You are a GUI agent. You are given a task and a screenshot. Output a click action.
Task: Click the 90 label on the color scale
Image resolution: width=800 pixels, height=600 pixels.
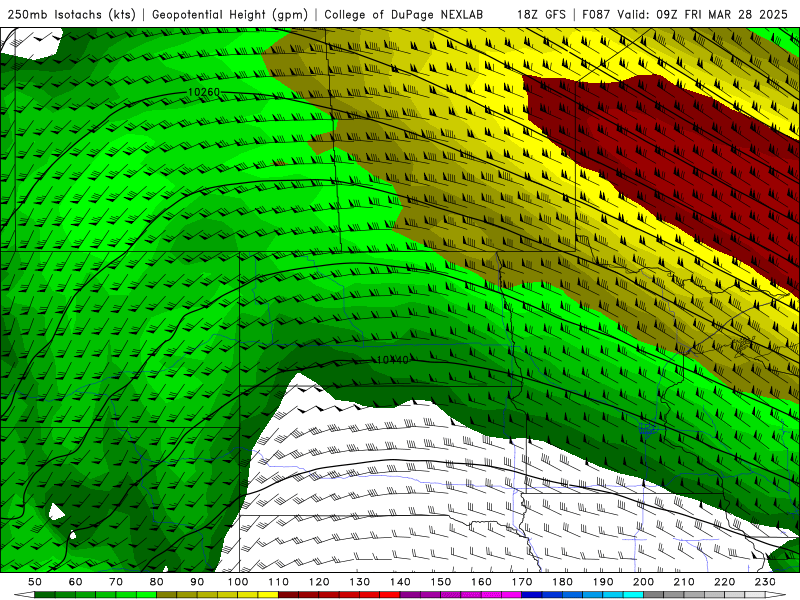[x=197, y=582]
